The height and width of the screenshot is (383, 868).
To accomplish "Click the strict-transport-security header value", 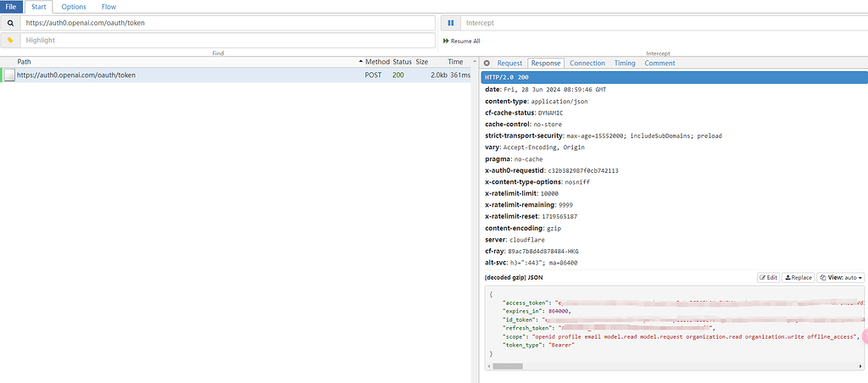I will pyautogui.click(x=644, y=136).
